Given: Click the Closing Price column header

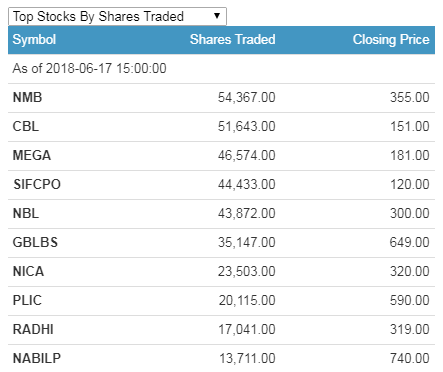Looking at the screenshot, I should 391,40.
